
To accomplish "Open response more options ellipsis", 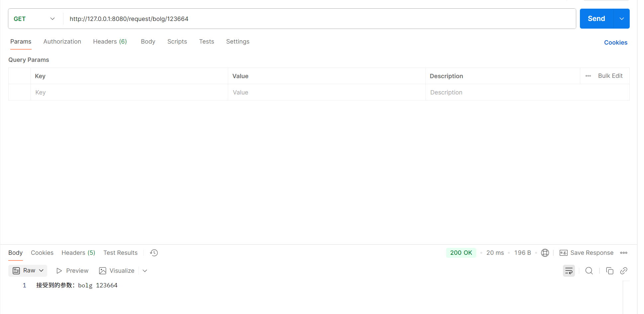I will pyautogui.click(x=624, y=253).
